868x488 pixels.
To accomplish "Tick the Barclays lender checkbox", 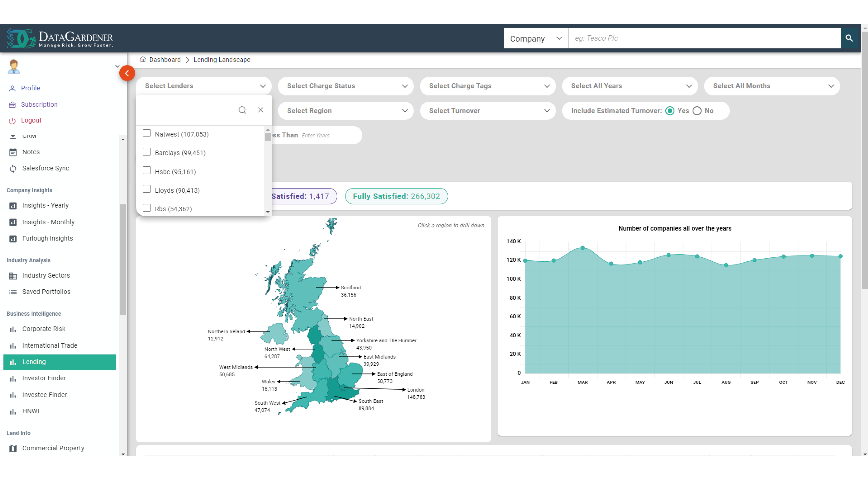I will tap(147, 152).
